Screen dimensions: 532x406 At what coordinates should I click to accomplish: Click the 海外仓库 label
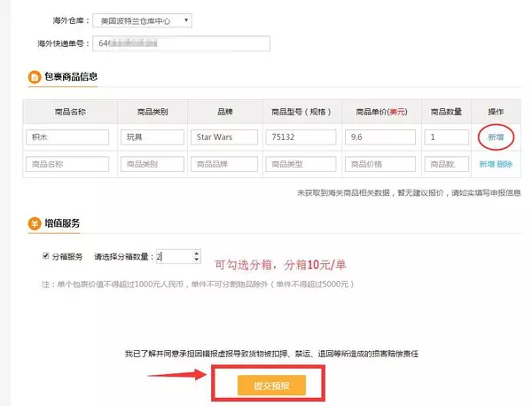pos(71,20)
